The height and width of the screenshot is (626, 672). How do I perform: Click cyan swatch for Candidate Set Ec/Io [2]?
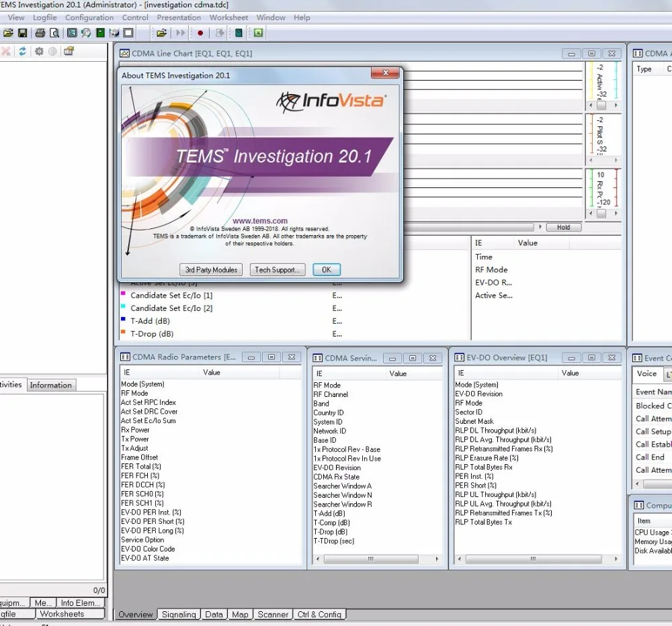click(124, 307)
